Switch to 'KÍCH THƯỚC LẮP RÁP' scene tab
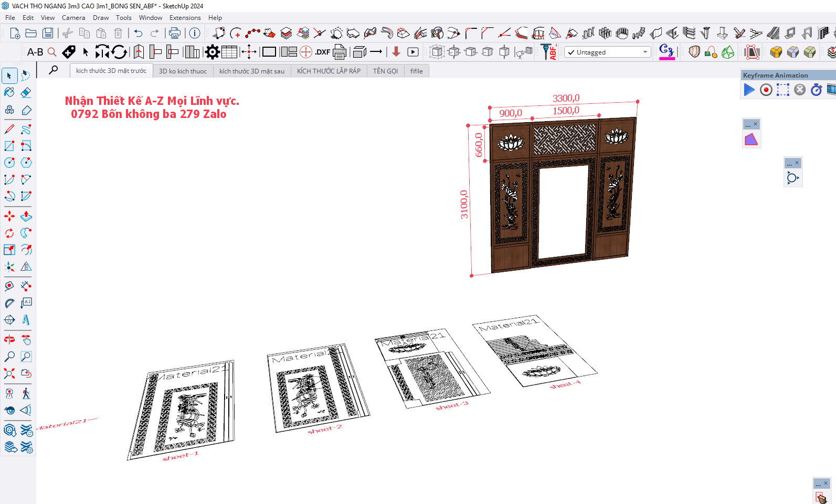The width and height of the screenshot is (836, 504). tap(329, 71)
